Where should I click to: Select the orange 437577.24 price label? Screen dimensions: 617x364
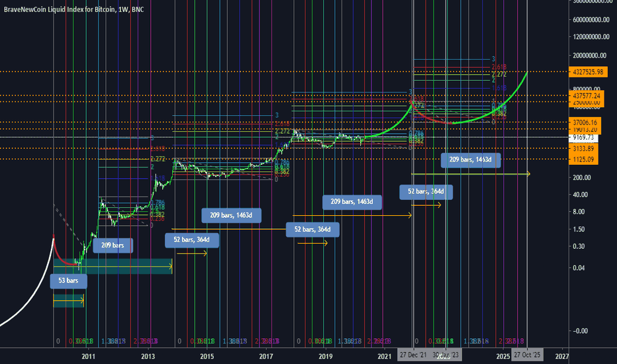pos(587,95)
